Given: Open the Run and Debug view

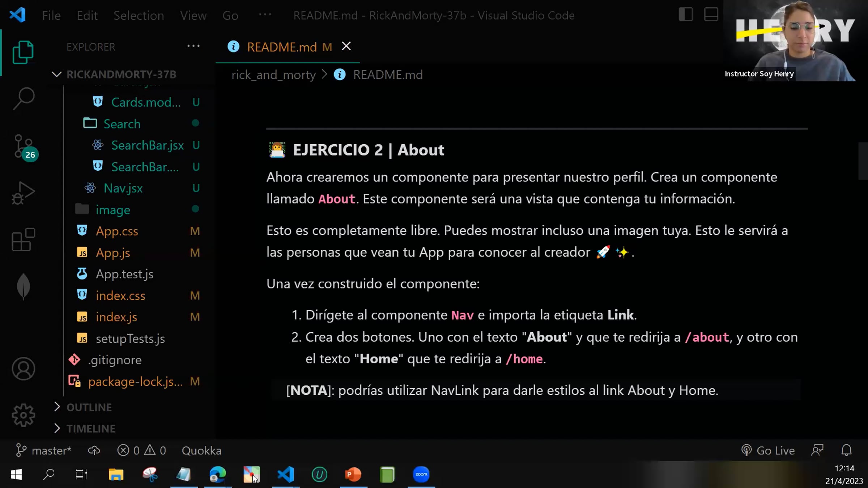Looking at the screenshot, I should coord(24,193).
